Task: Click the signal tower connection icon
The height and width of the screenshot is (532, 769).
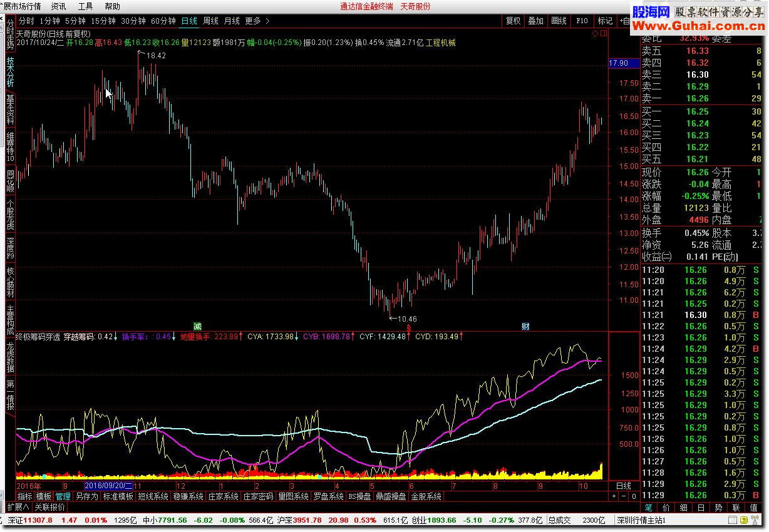Action: [755, 519]
